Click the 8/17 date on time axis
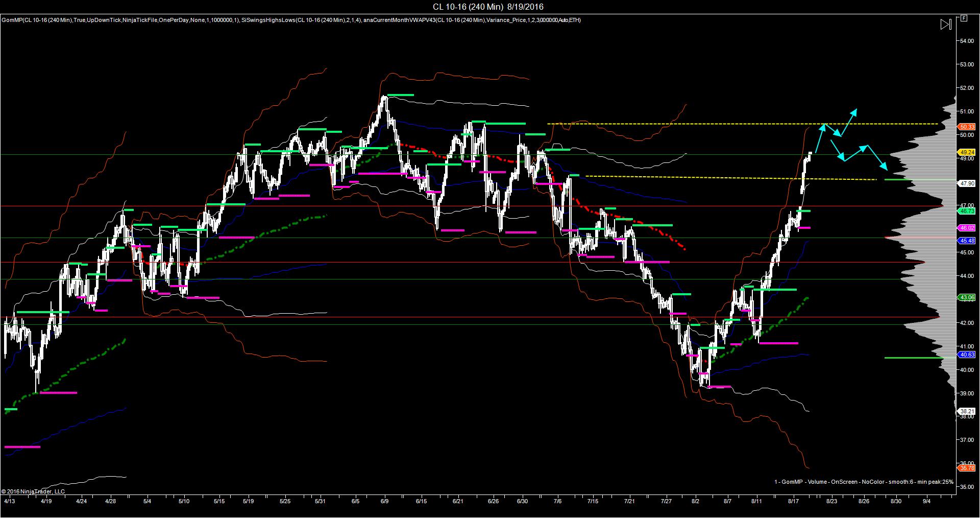The width and height of the screenshot is (980, 518). tap(793, 502)
